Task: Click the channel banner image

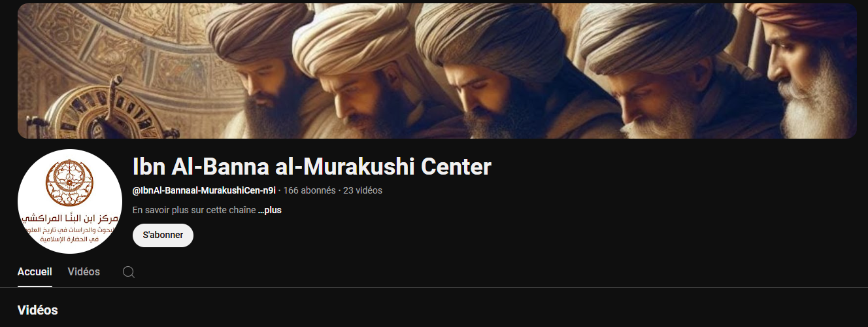Action: click(x=437, y=71)
